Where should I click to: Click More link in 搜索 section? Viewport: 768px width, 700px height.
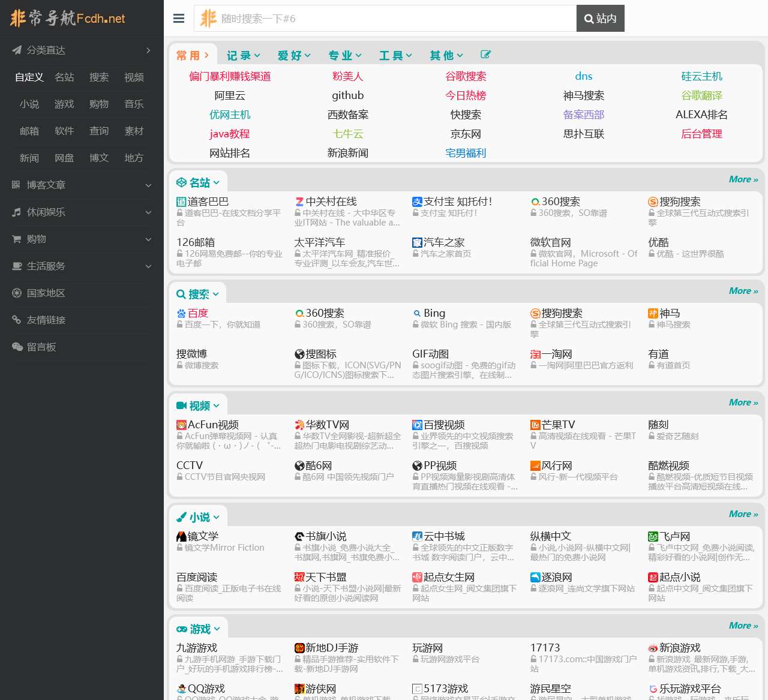[x=743, y=291]
